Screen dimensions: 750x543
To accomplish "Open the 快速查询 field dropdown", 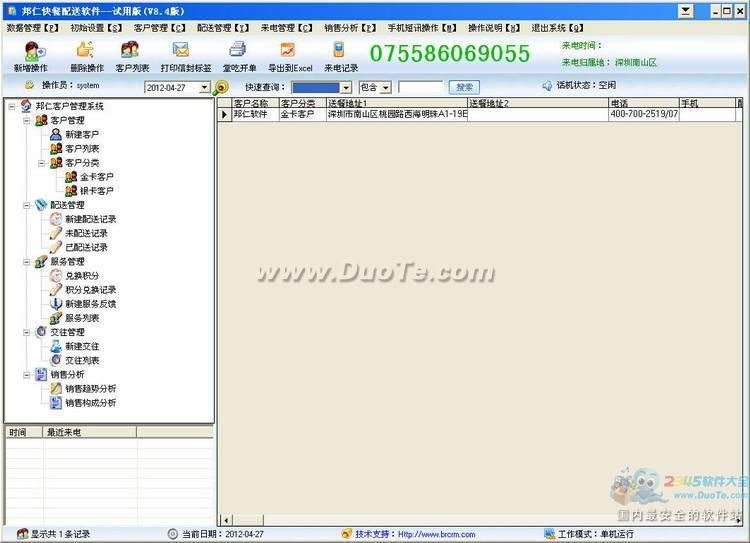I will (x=346, y=88).
